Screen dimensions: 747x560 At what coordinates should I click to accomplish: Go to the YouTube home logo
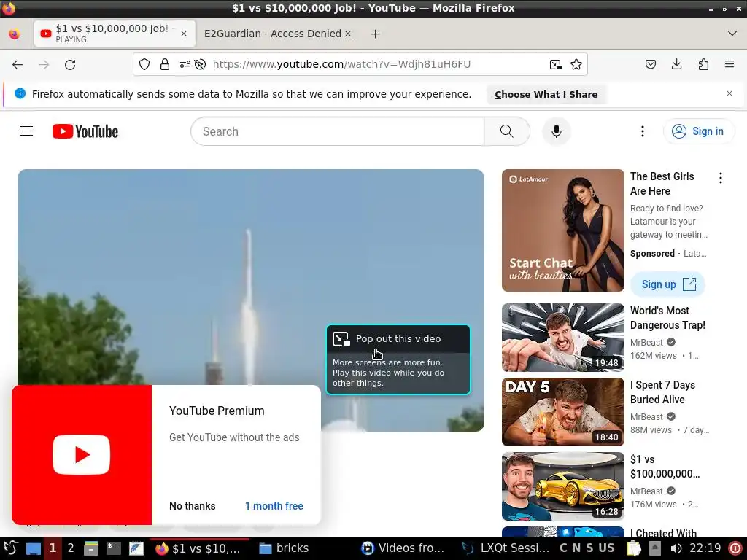click(x=85, y=131)
